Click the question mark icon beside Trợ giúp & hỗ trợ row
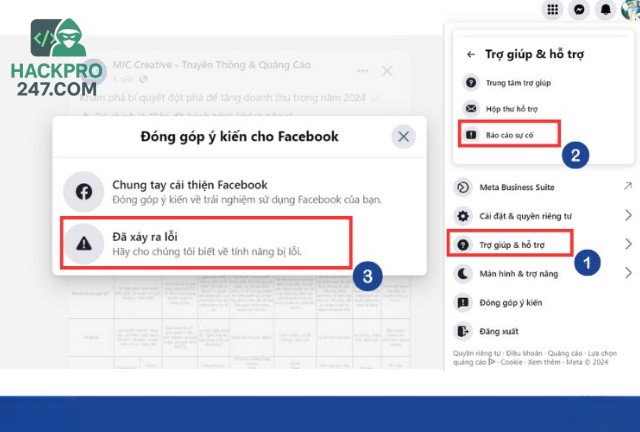The width and height of the screenshot is (640, 432). (x=463, y=245)
